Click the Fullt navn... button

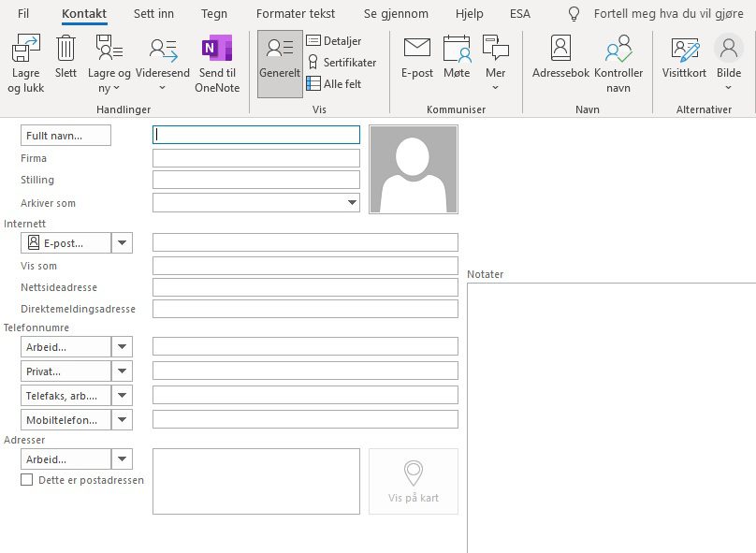pyautogui.click(x=65, y=136)
